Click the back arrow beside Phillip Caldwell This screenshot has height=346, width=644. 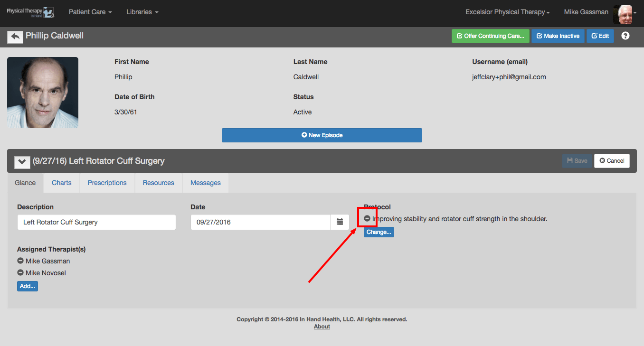coord(15,37)
